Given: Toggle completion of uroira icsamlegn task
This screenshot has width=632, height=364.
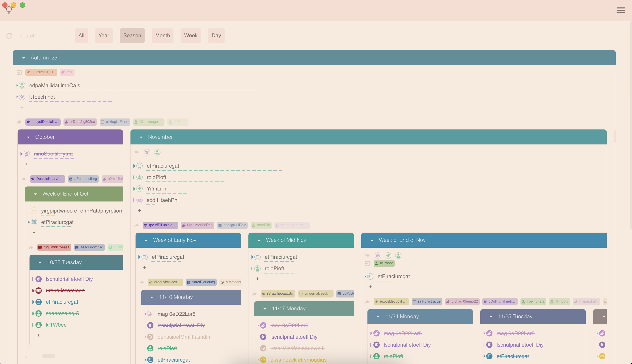Looking at the screenshot, I should pos(39,290).
